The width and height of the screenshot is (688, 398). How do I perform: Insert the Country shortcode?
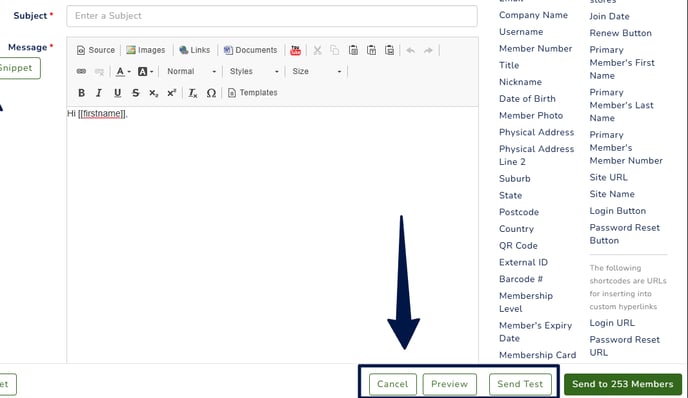(x=516, y=229)
